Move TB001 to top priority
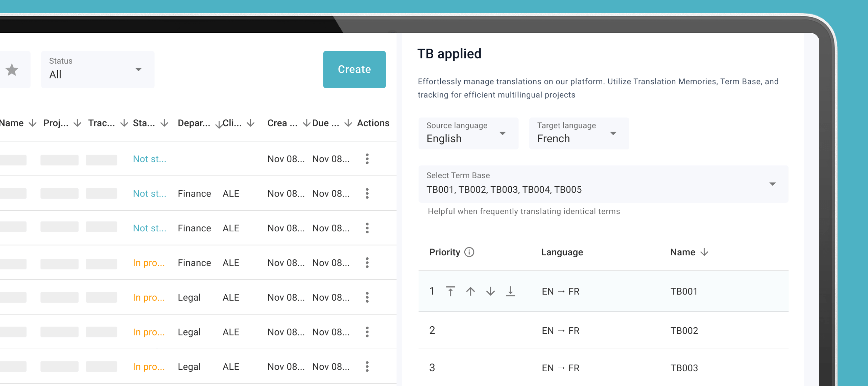Image resolution: width=868 pixels, height=386 pixels. pyautogui.click(x=450, y=291)
